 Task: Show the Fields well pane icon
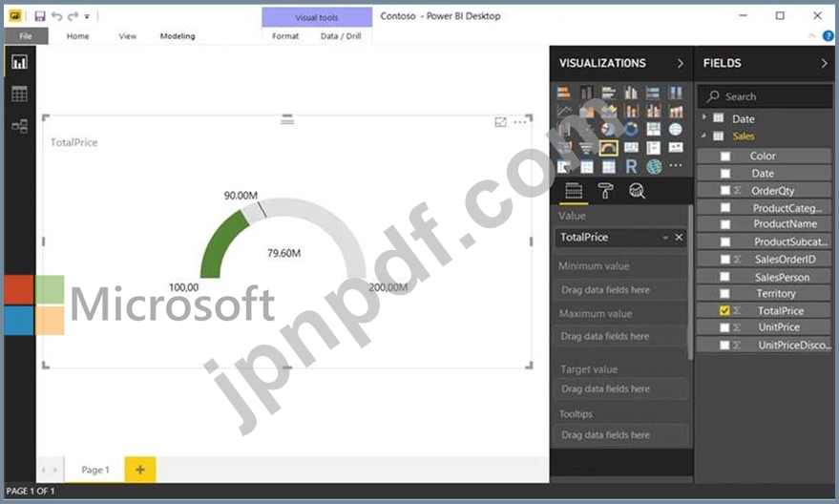(574, 191)
